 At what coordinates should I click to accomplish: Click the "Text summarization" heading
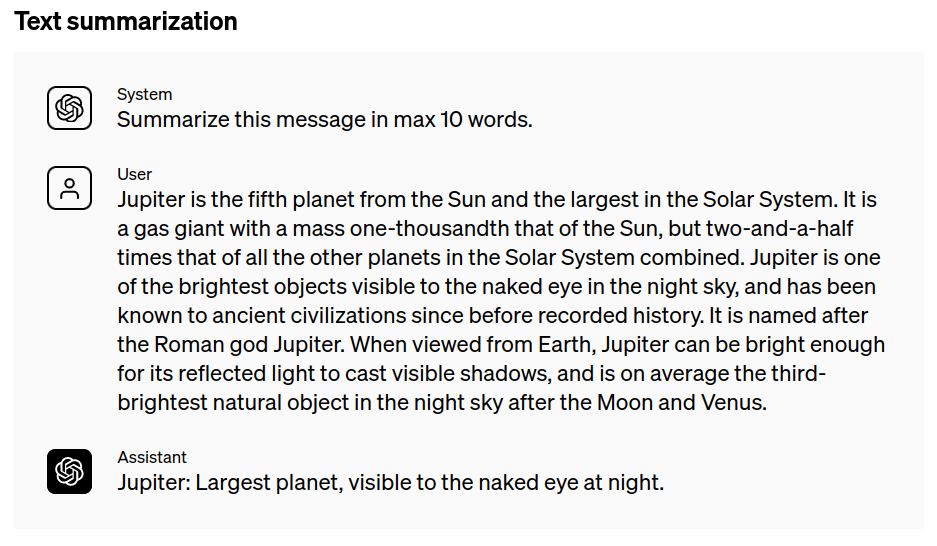click(126, 22)
